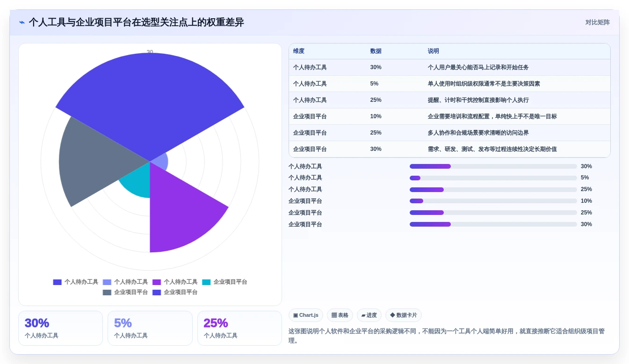Click the 30 axis label atop the chart
This screenshot has width=629, height=364.
click(150, 52)
